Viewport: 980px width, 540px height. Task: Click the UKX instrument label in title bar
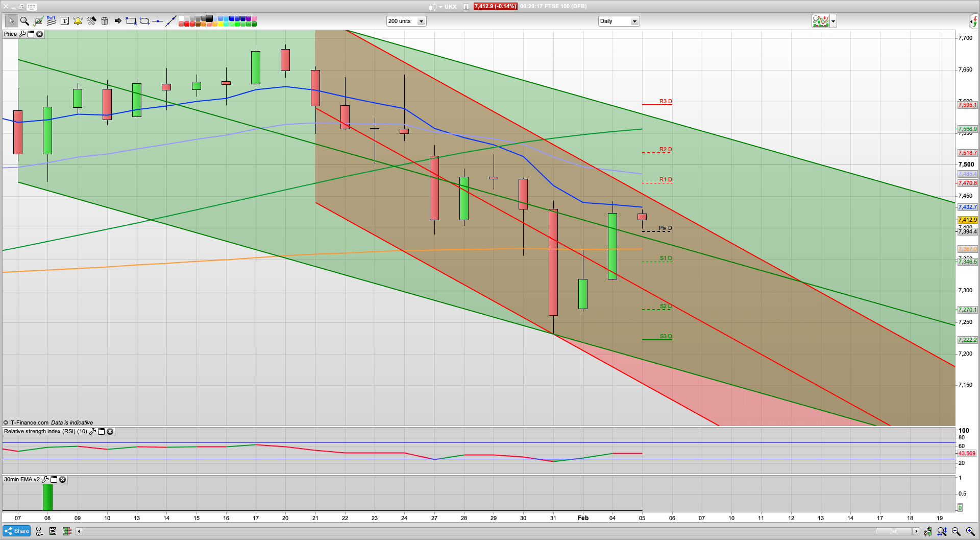[450, 7]
